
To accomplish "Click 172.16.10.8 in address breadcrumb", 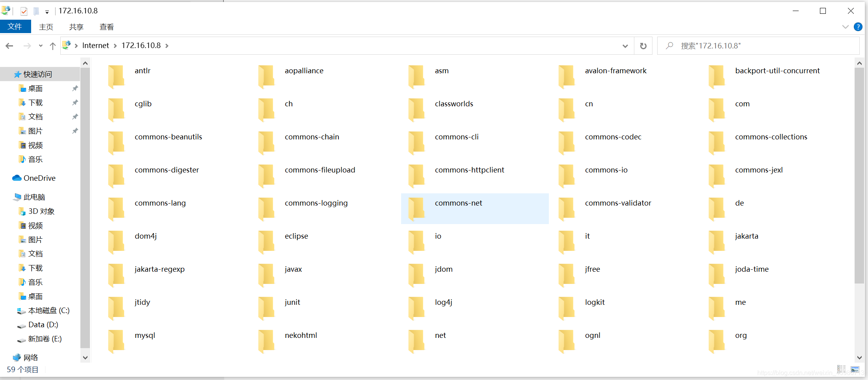I will [x=141, y=46].
